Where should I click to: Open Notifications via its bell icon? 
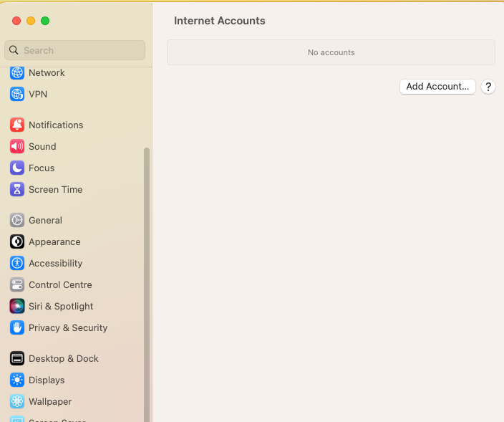click(17, 125)
